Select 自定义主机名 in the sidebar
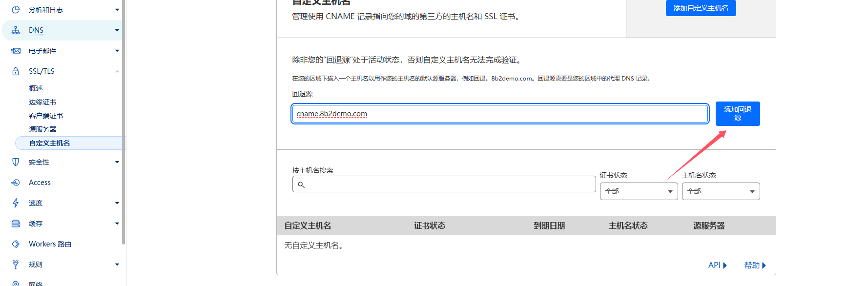The height and width of the screenshot is (286, 868). (50, 143)
